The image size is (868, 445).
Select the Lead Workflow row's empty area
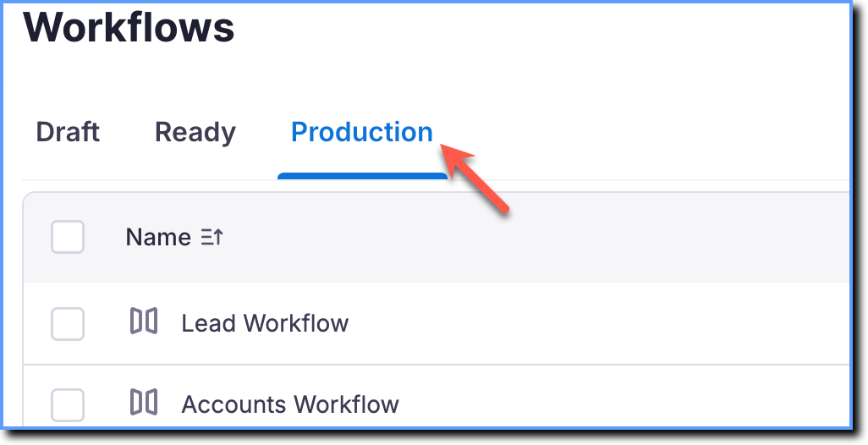(598, 324)
